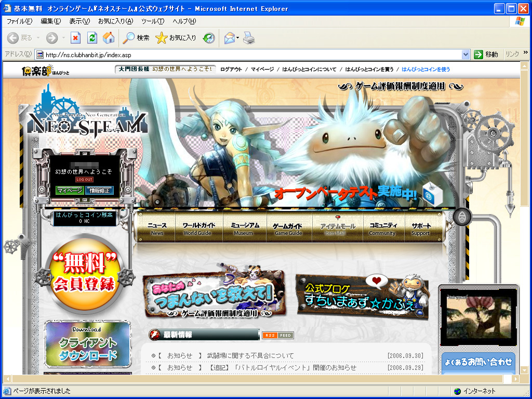532x399 pixels.
Task: Click the RSS feed badge
Action: (x=277, y=335)
